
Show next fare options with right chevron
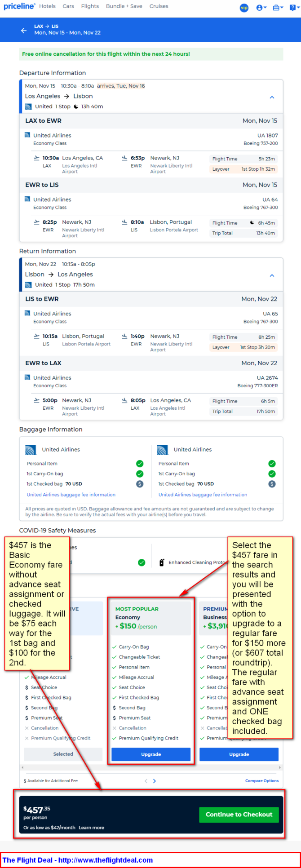[x=155, y=781]
